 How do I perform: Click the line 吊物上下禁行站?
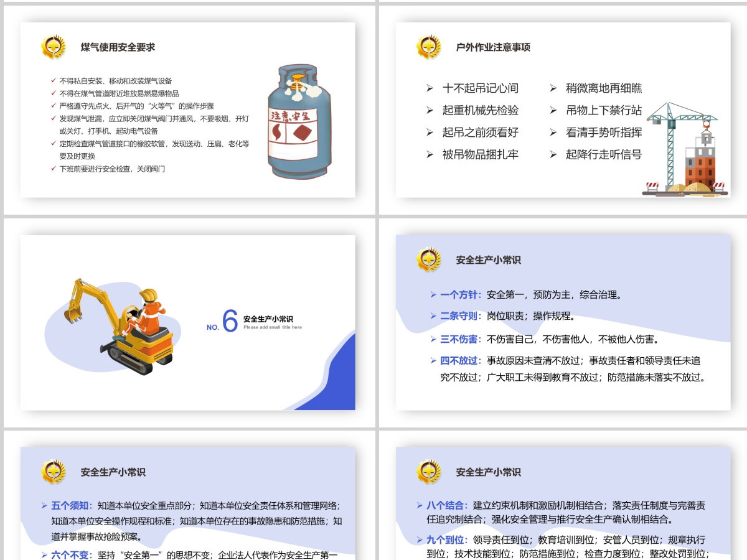(x=604, y=110)
